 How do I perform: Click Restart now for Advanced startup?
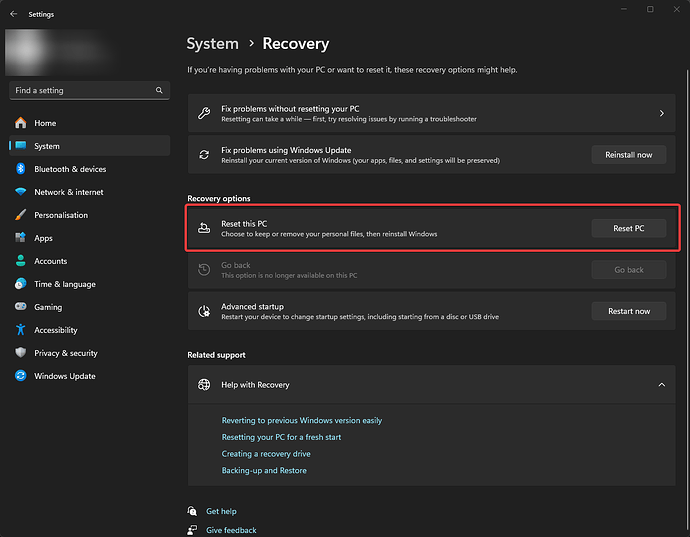point(628,311)
